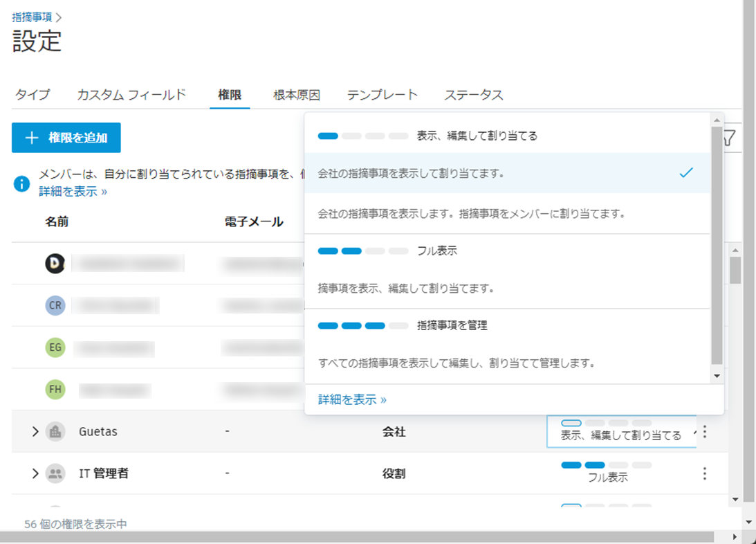
Task: Expand the IT 管理者 role row
Action: 35,473
